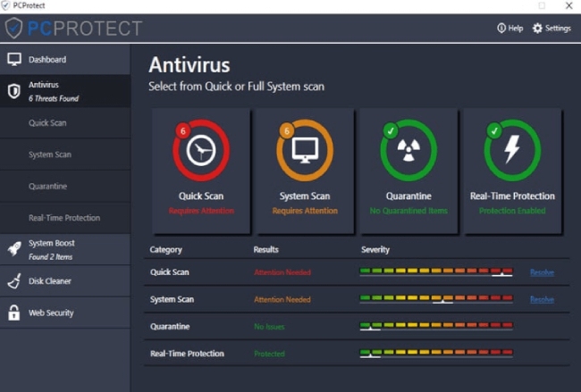
Task: Click the red Quick Scan clock icon
Action: tap(201, 150)
